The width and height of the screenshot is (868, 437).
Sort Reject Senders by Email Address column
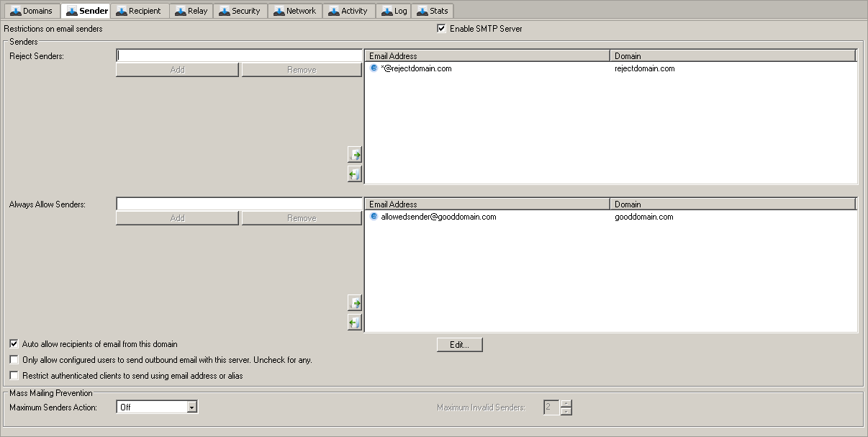pos(487,55)
